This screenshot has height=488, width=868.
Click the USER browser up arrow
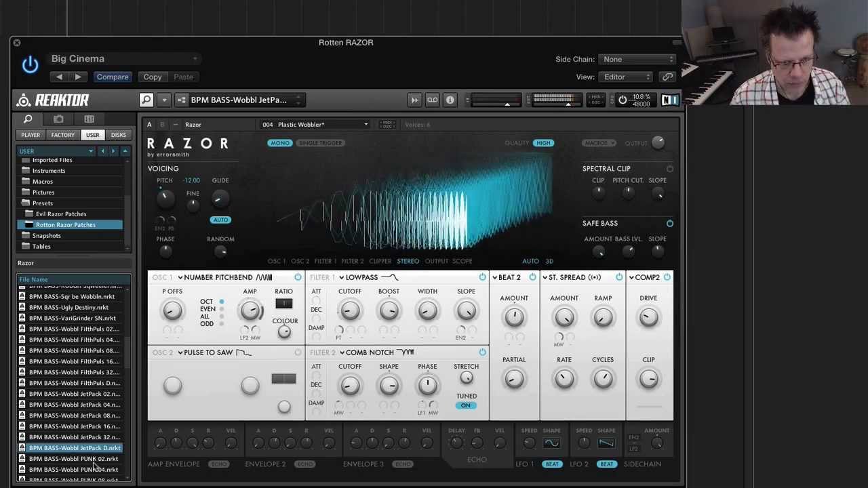point(125,151)
